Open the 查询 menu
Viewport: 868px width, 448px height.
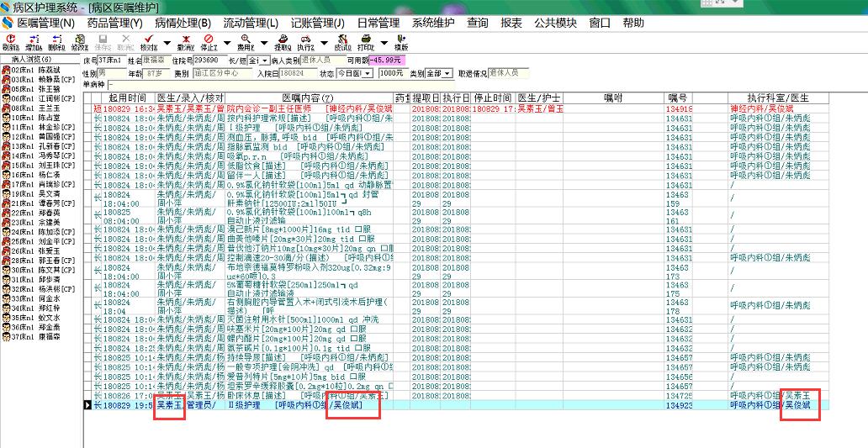(477, 23)
